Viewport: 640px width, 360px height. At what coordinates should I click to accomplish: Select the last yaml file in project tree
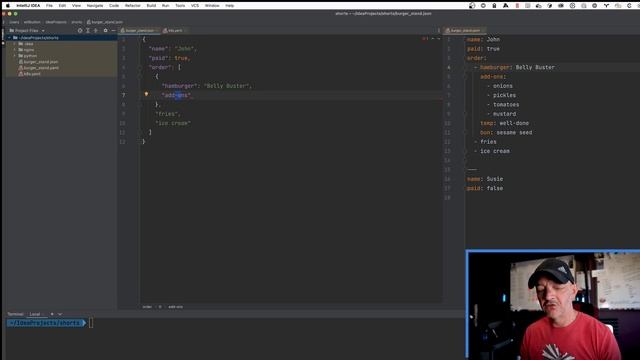pos(29,74)
